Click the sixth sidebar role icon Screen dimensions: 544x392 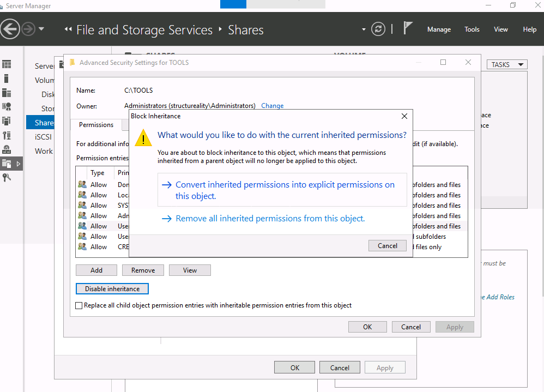[7, 135]
